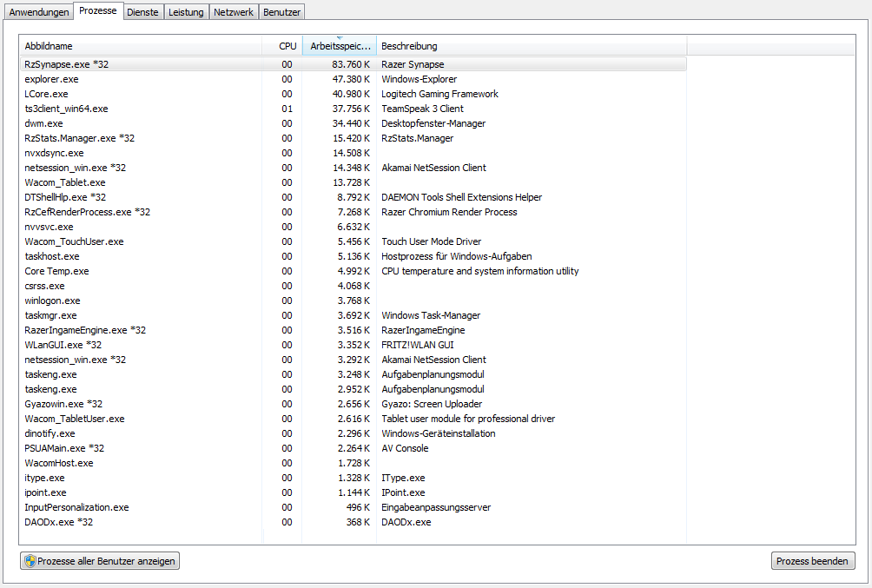Click the Razer Chromium Render Process description

point(449,212)
